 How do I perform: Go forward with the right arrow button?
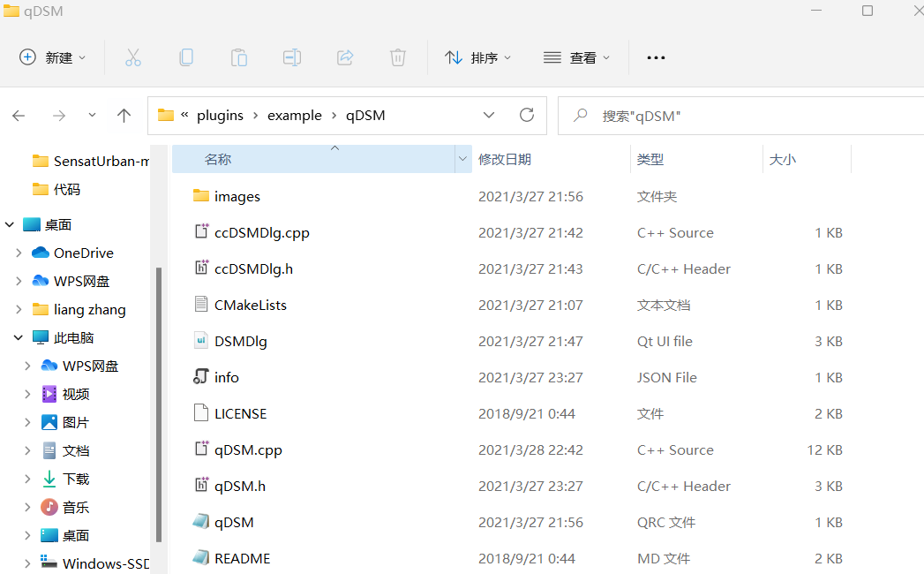click(59, 116)
